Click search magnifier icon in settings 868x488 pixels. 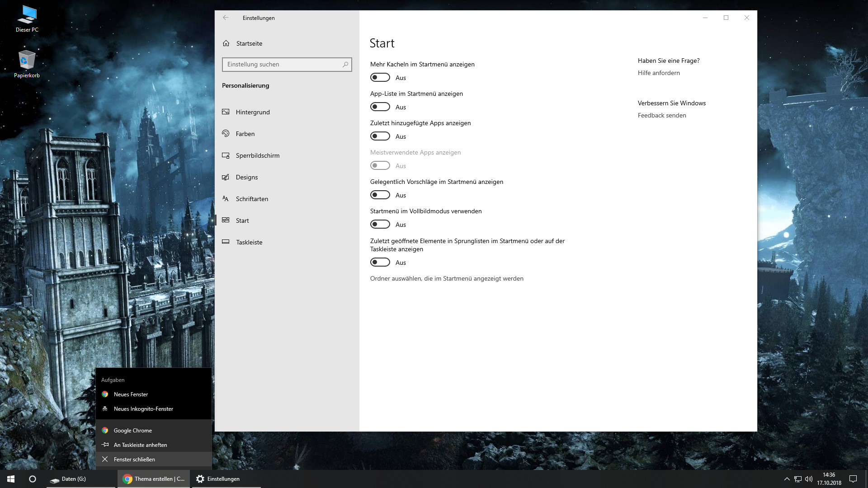[345, 64]
